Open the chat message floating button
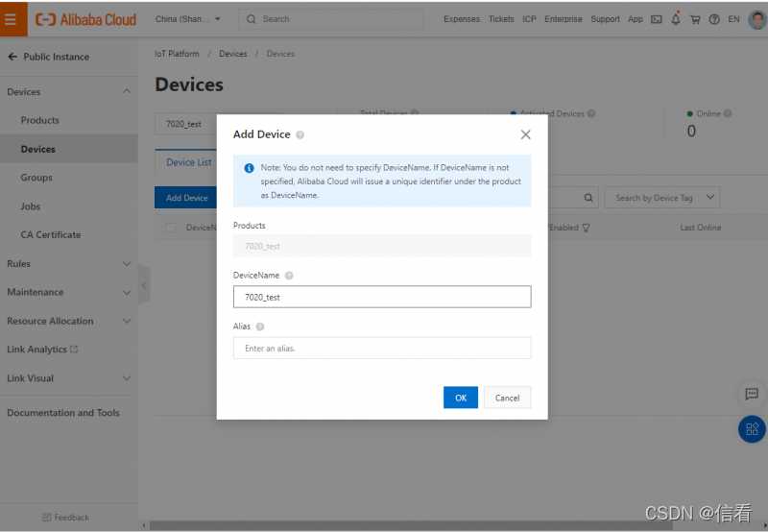Image resolution: width=768 pixels, height=532 pixels. [752, 394]
